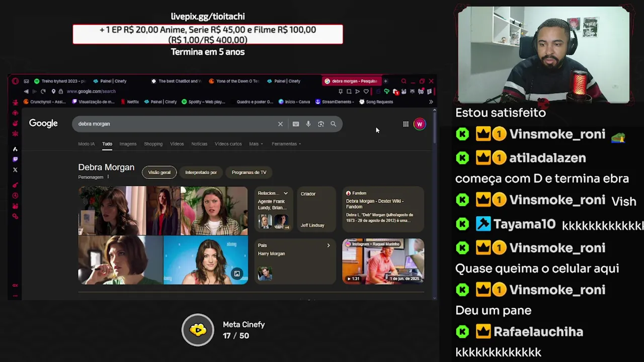Select the Modo IA search filter

(86, 144)
